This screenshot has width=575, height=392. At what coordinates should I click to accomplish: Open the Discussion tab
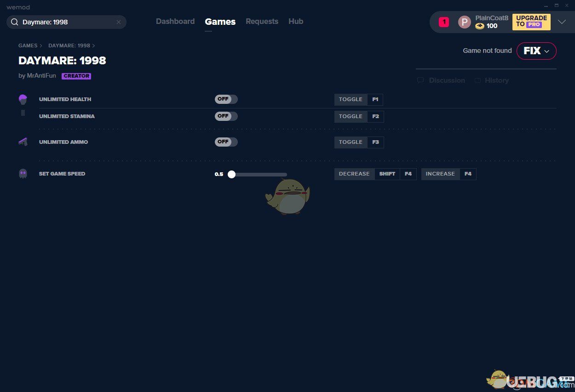pos(447,80)
